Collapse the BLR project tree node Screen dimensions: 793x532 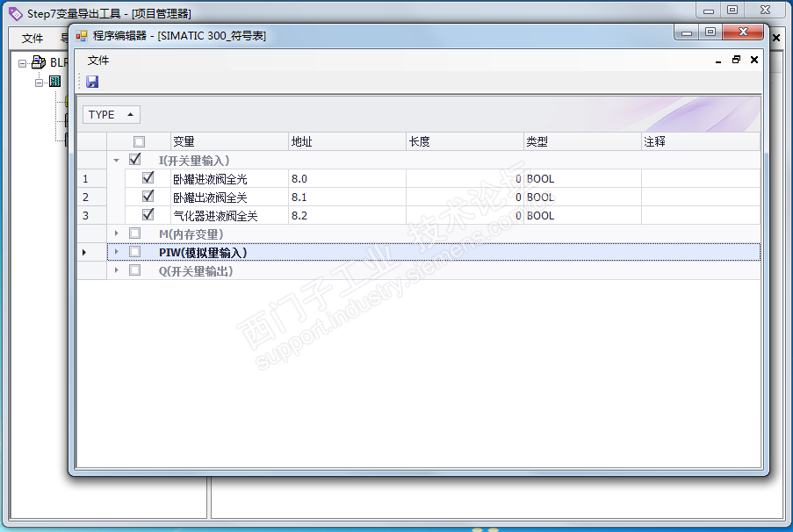22,63
